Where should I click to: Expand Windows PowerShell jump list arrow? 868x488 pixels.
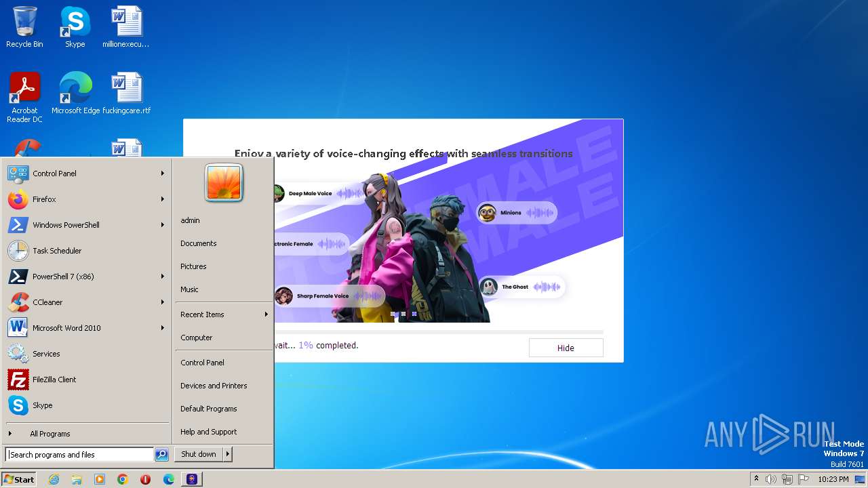(163, 225)
